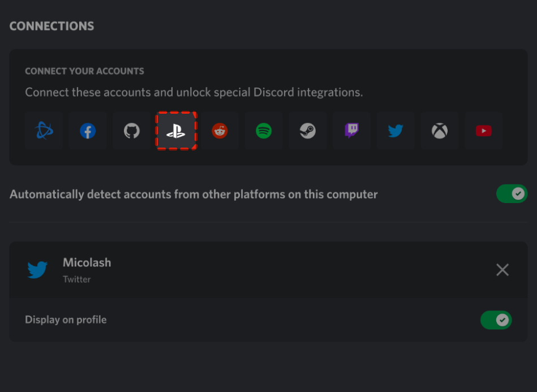Connect a Reddit account

[x=220, y=131]
